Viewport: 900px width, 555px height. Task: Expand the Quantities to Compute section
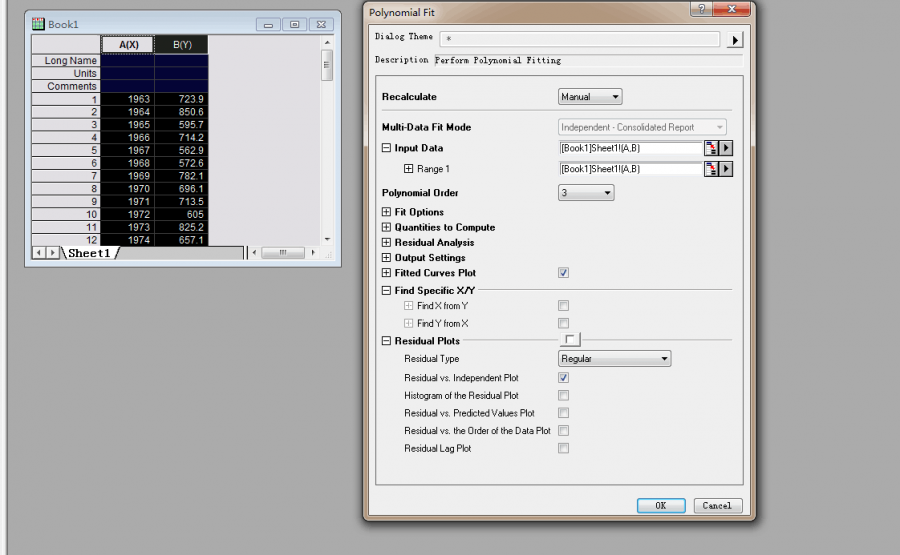point(386,227)
